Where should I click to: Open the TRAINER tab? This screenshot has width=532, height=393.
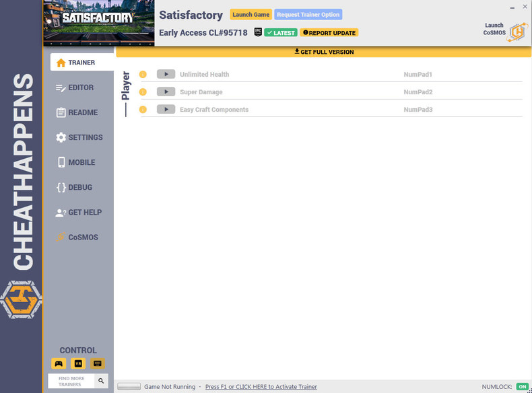82,63
